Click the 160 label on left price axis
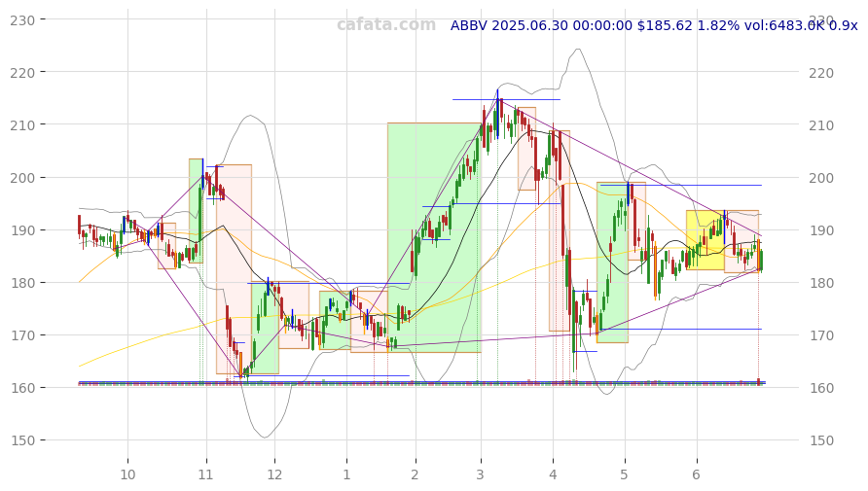 22,388
